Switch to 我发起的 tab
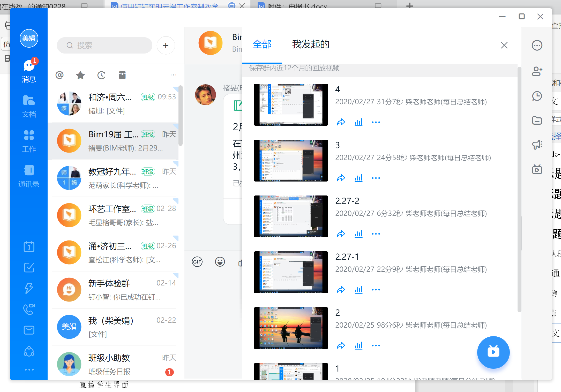The width and height of the screenshot is (561, 392). (310, 44)
